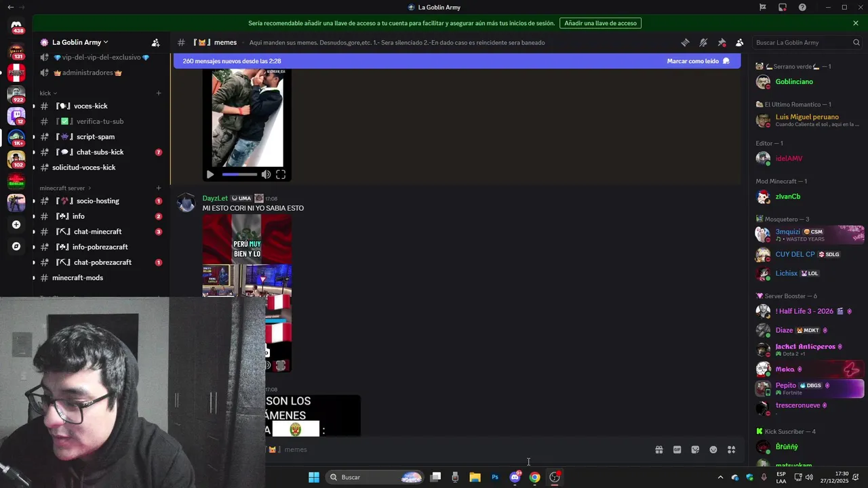Image resolution: width=868 pixels, height=488 pixels.
Task: Open the verifica-tu-sub channel
Action: point(100,121)
